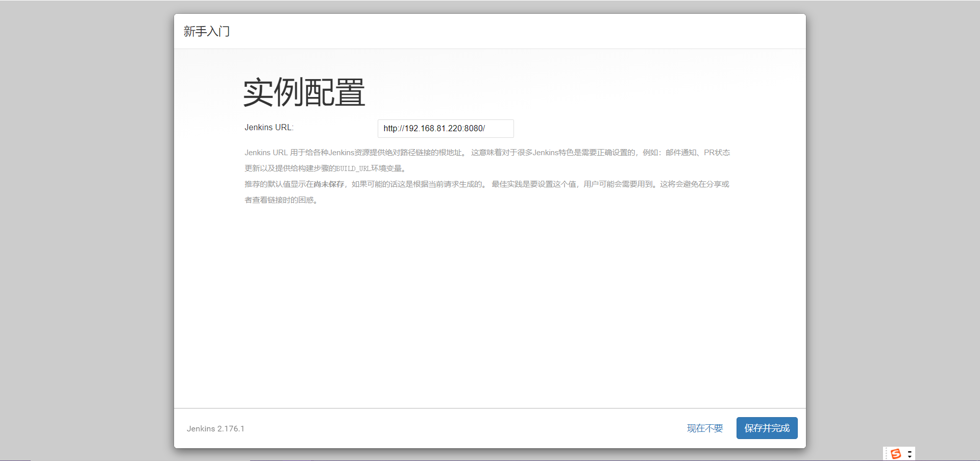Click the small downward triangle beside the S icon
980x461 pixels.
[x=910, y=456]
